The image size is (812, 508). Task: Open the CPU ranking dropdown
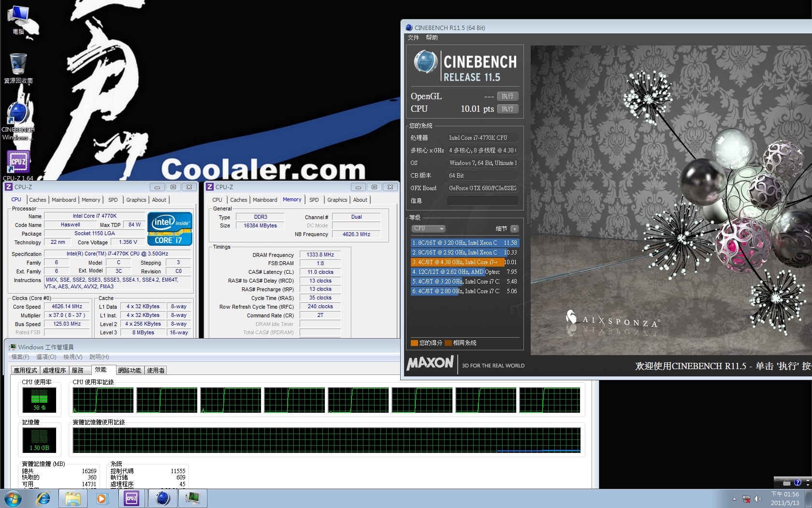pos(428,228)
